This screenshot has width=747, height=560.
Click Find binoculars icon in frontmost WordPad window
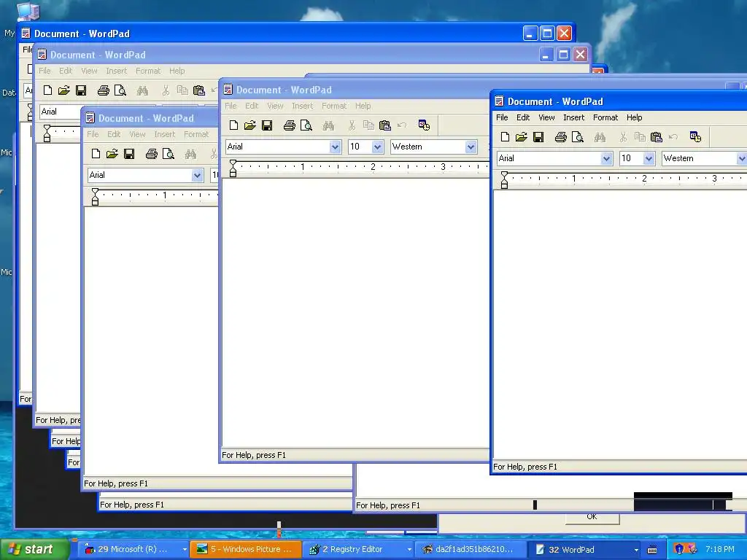tap(600, 137)
